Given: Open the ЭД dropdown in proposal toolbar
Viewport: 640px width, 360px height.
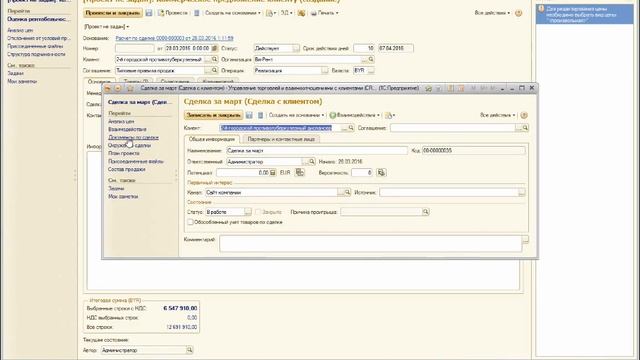Looking at the screenshot, I should pos(287,13).
